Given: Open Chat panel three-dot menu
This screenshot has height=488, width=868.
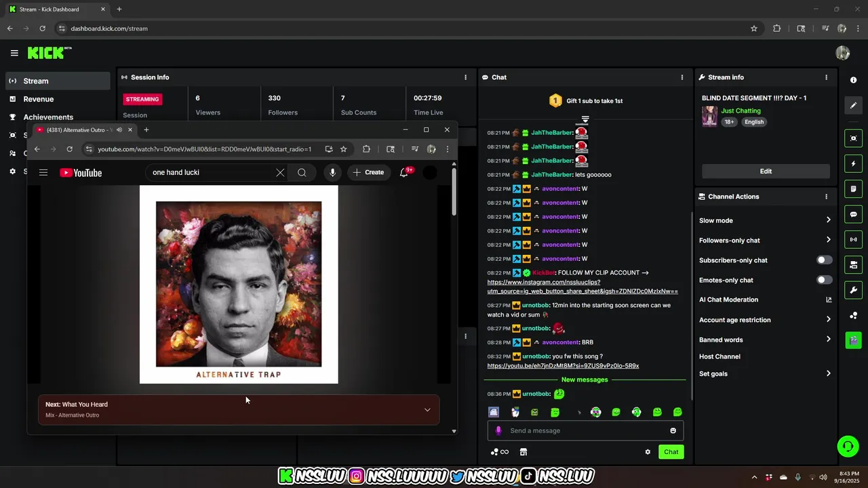Looking at the screenshot, I should coord(682,77).
